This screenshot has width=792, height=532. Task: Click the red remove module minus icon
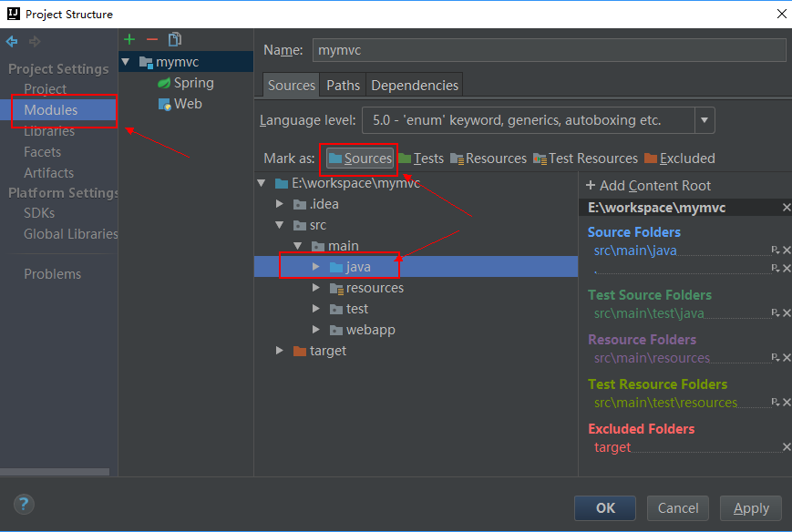152,39
